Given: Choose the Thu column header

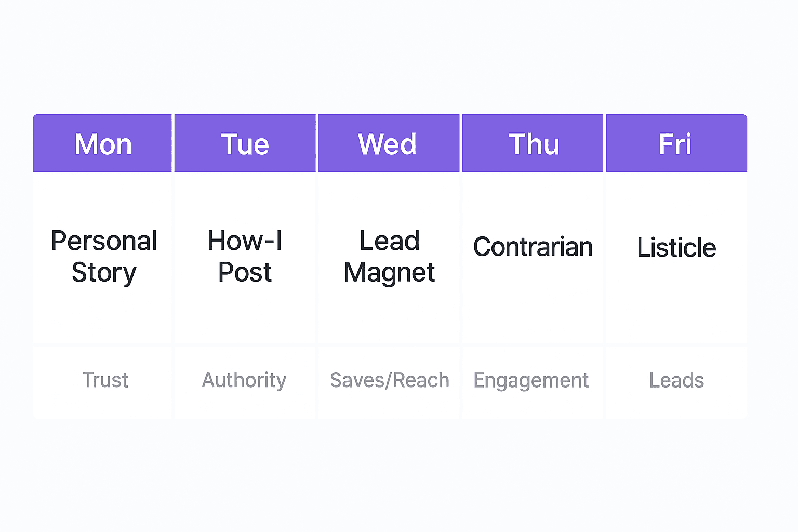Looking at the screenshot, I should (x=534, y=144).
